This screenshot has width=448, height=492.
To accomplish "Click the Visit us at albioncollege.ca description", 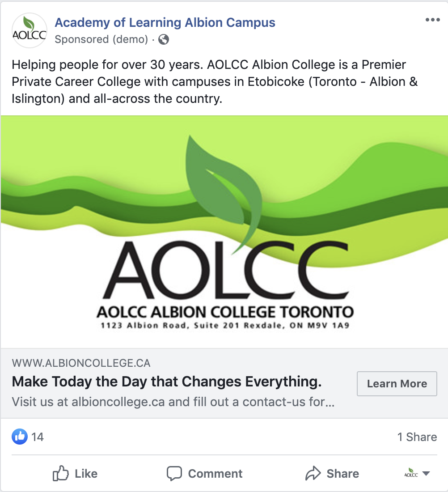I will pos(173,401).
